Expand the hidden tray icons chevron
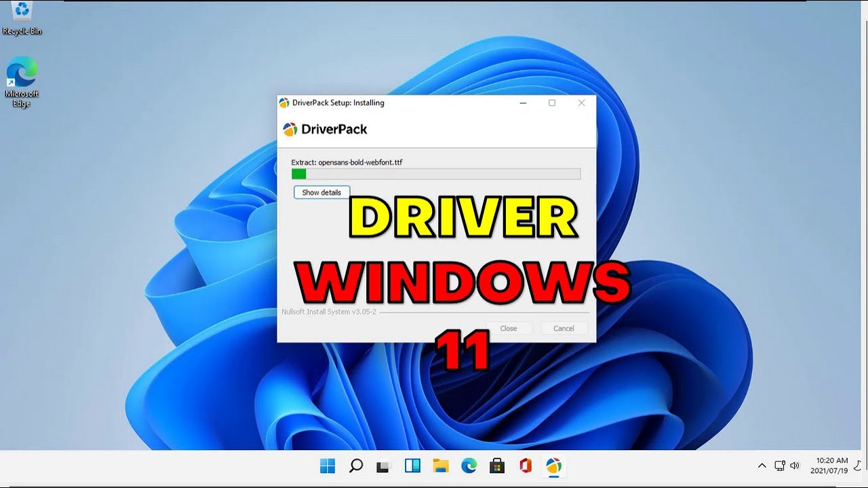 pyautogui.click(x=762, y=466)
